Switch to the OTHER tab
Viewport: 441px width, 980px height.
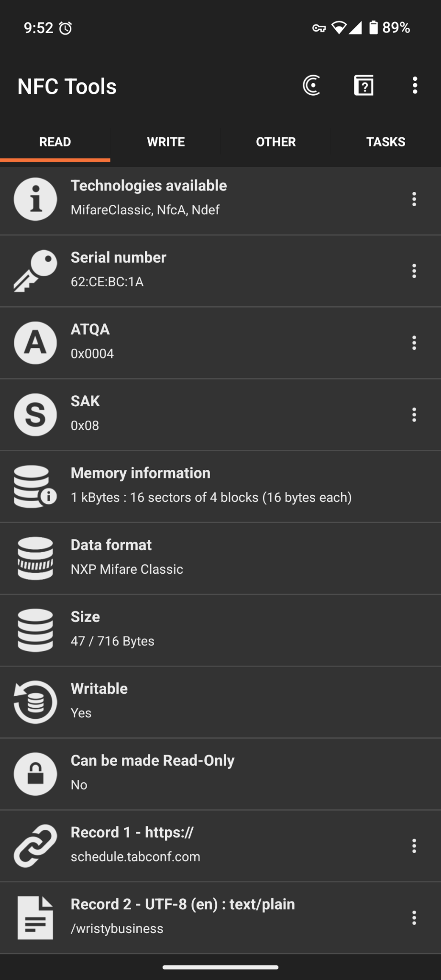click(276, 142)
